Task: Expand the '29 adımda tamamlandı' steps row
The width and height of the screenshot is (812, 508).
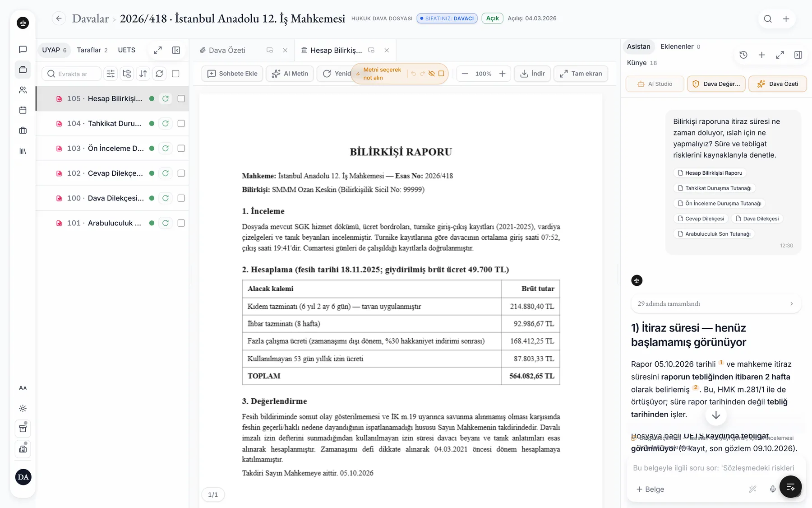Action: click(716, 303)
